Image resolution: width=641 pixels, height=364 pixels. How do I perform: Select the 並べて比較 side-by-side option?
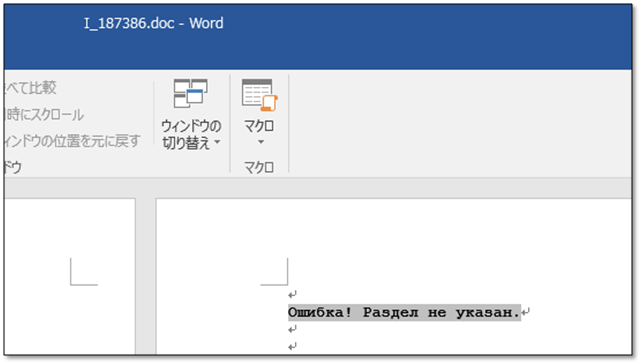coord(30,88)
